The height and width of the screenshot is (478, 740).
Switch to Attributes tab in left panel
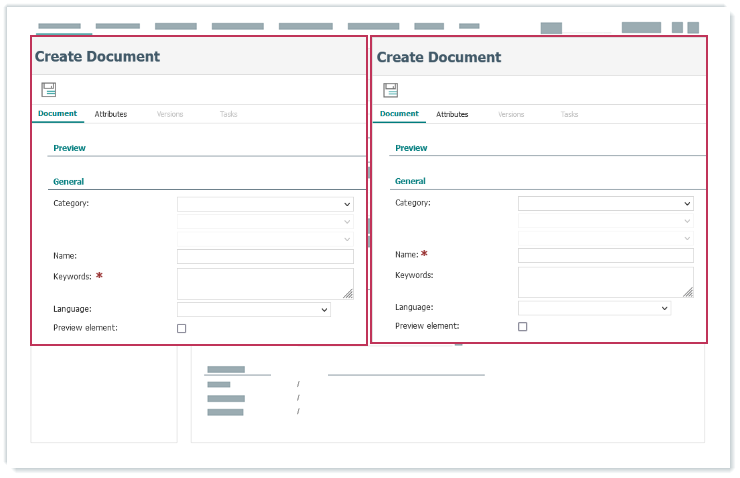(111, 114)
